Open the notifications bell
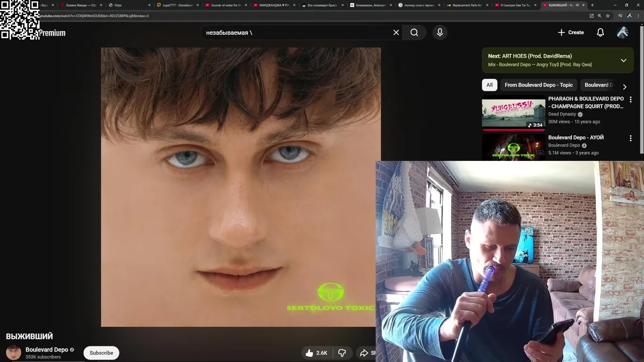The height and width of the screenshot is (362, 644). point(600,33)
